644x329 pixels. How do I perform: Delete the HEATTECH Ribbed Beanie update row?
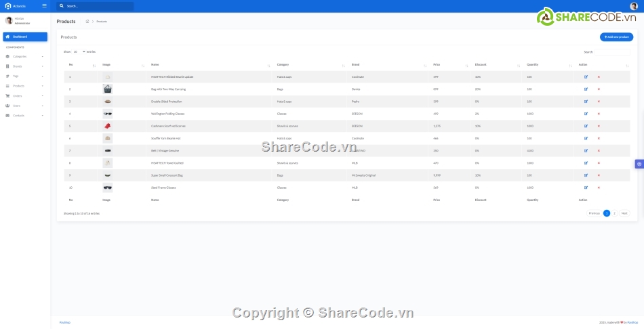tap(599, 76)
